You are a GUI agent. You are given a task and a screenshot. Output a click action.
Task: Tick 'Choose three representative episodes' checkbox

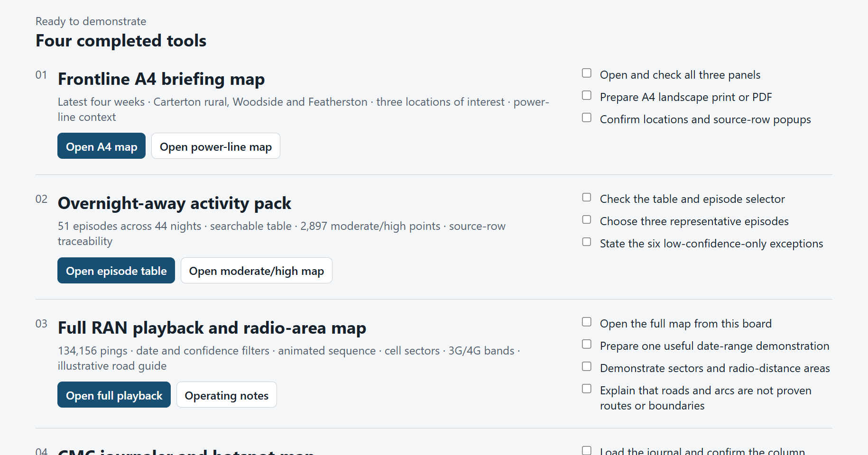click(x=587, y=219)
